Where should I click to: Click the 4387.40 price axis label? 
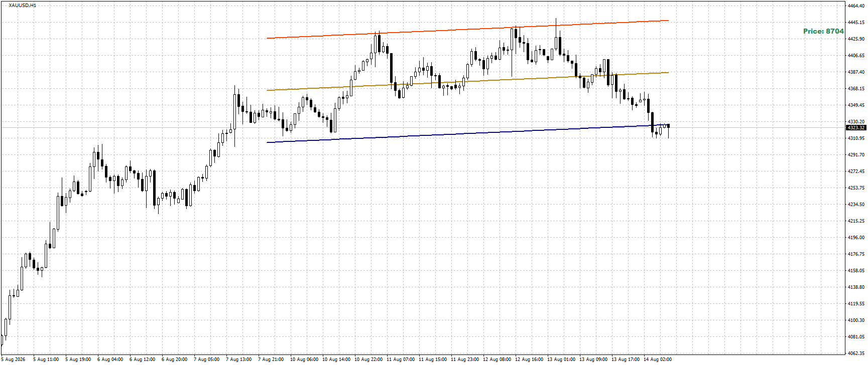[x=855, y=72]
